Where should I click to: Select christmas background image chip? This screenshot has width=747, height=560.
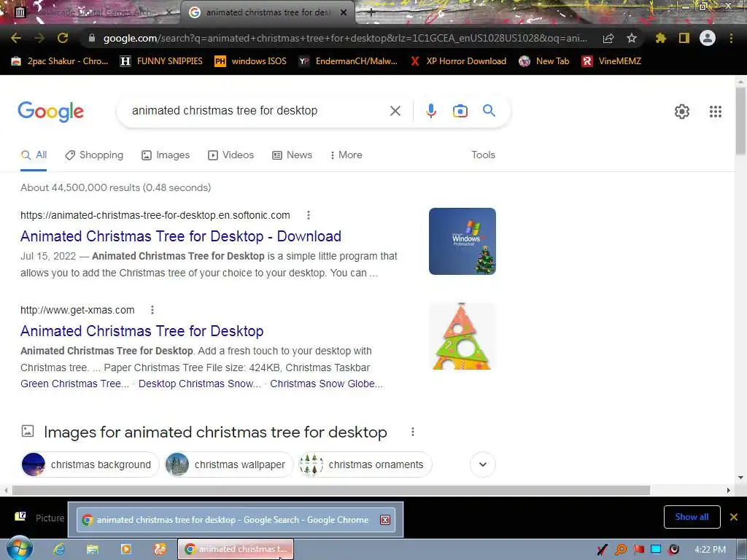pos(90,464)
